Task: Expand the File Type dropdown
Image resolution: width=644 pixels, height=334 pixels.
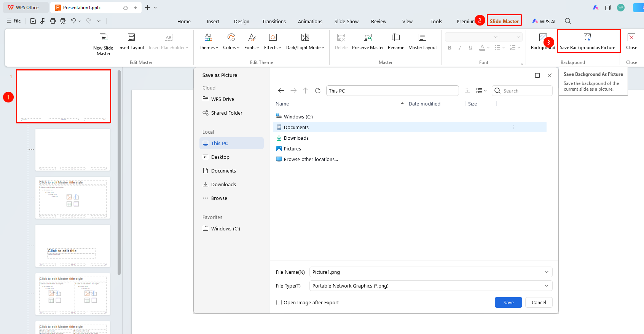Action: (547, 286)
